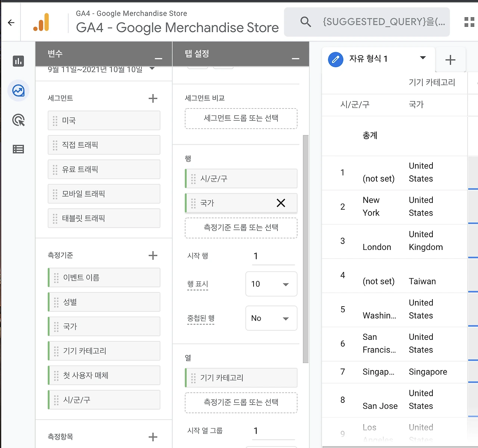Minimize the 변수 panel
Image resolution: width=478 pixels, height=448 pixels.
[158, 59]
